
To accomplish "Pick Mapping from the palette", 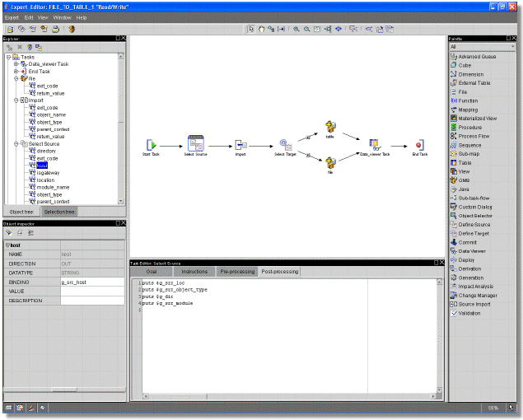I will click(x=464, y=110).
